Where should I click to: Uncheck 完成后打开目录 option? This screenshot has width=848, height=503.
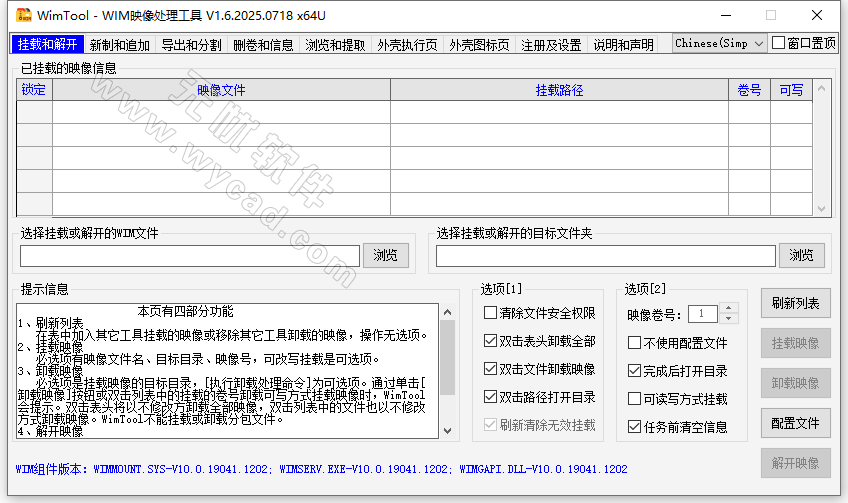634,371
